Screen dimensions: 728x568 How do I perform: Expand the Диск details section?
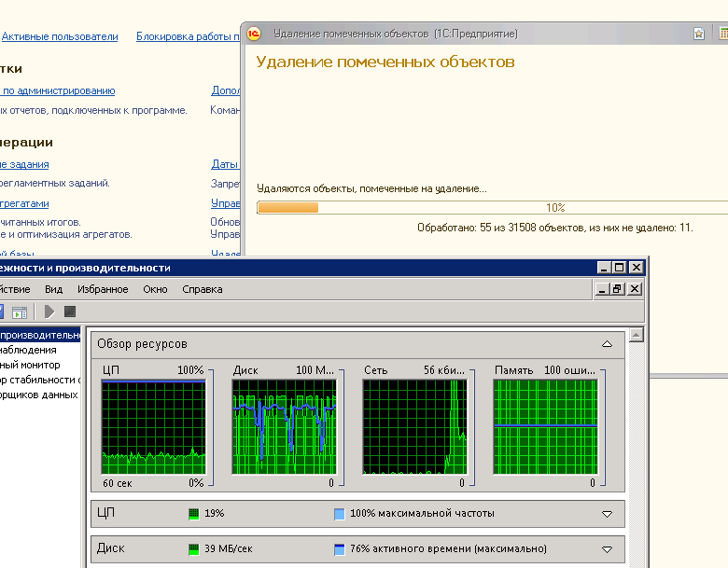click(x=607, y=549)
